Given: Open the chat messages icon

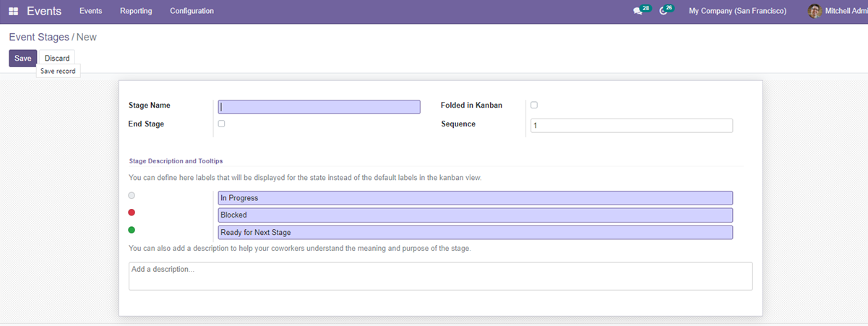Looking at the screenshot, I should (637, 11).
